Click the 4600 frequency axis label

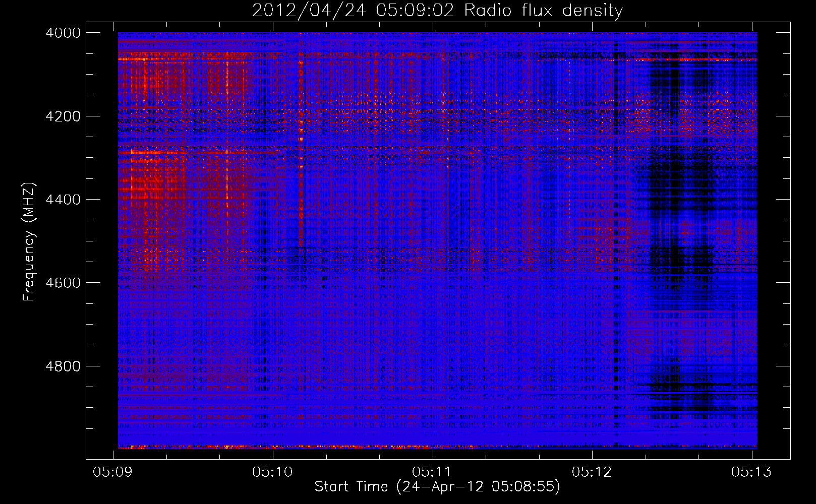coord(63,283)
